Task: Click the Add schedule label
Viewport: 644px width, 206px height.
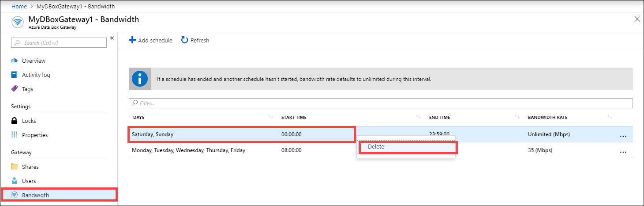Action: pos(155,40)
